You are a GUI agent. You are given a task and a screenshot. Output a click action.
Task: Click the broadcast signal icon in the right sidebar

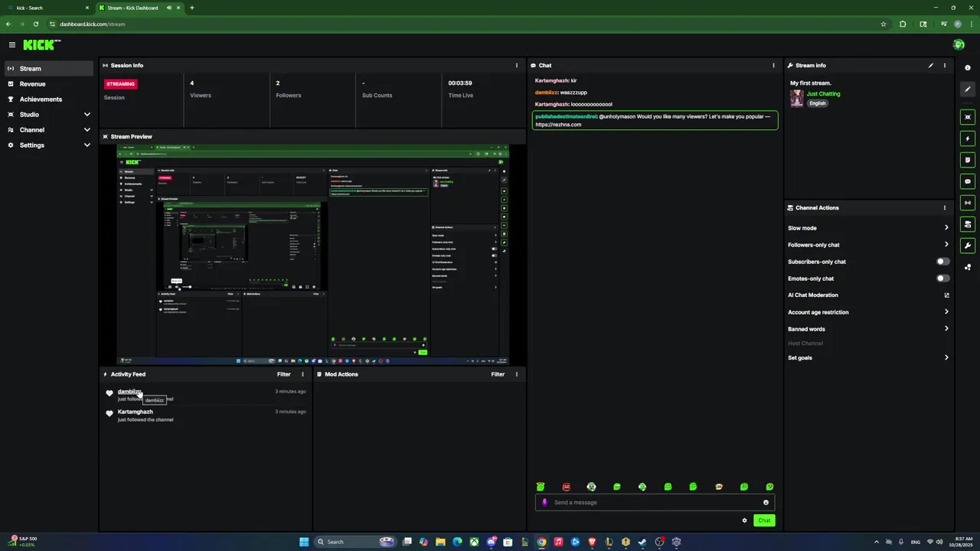968,203
